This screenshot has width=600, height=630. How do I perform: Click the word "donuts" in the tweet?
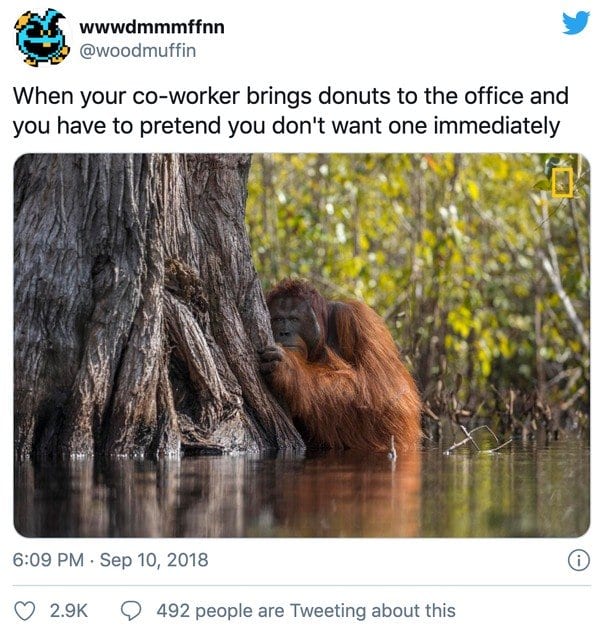[x=356, y=98]
